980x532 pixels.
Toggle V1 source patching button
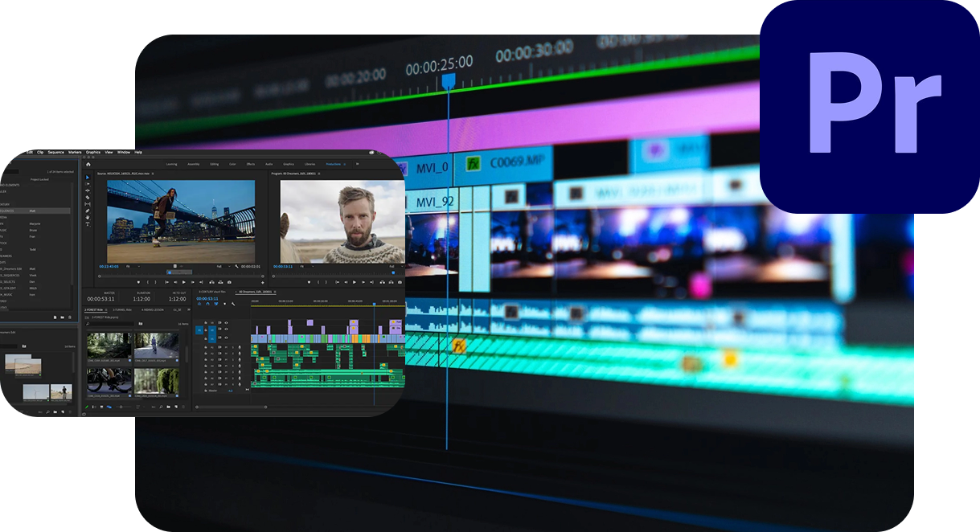coord(199,329)
